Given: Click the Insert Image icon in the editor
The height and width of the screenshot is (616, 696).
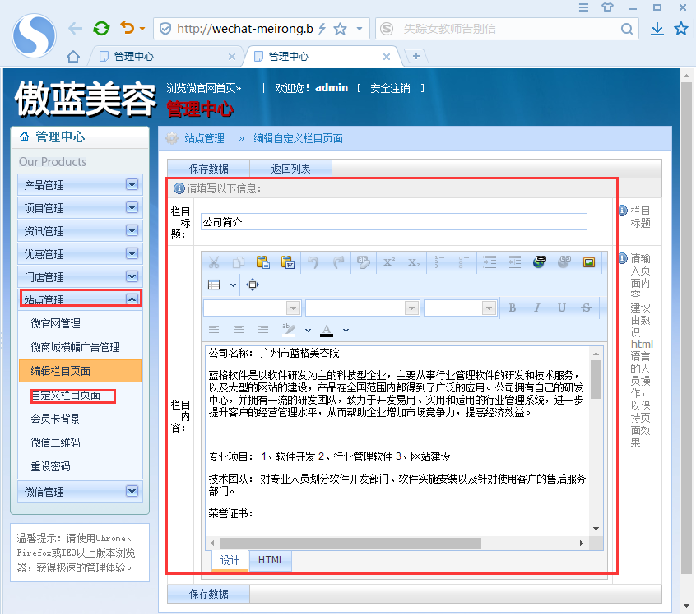Looking at the screenshot, I should pos(589,261).
